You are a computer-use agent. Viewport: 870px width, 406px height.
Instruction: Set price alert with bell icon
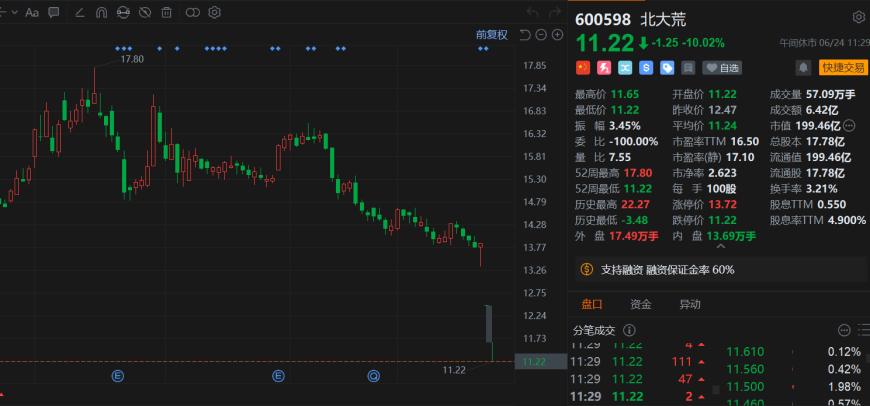point(803,68)
